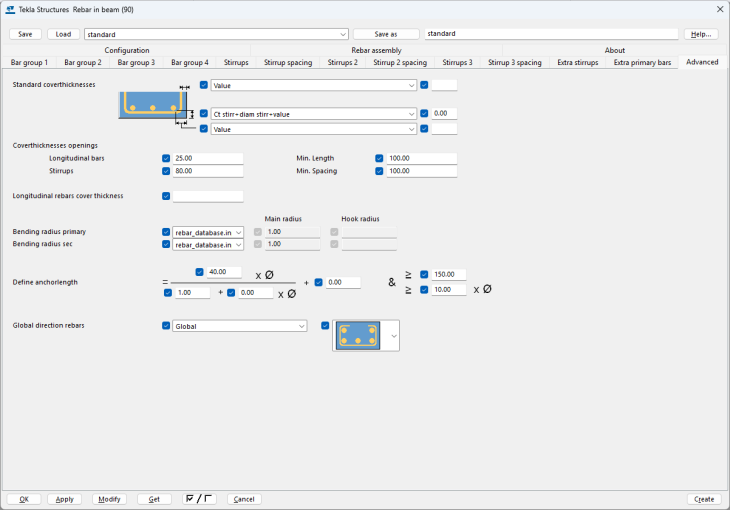Toggle checkbox beside 150.00 minimum anchor value
The image size is (730, 510).
click(424, 274)
